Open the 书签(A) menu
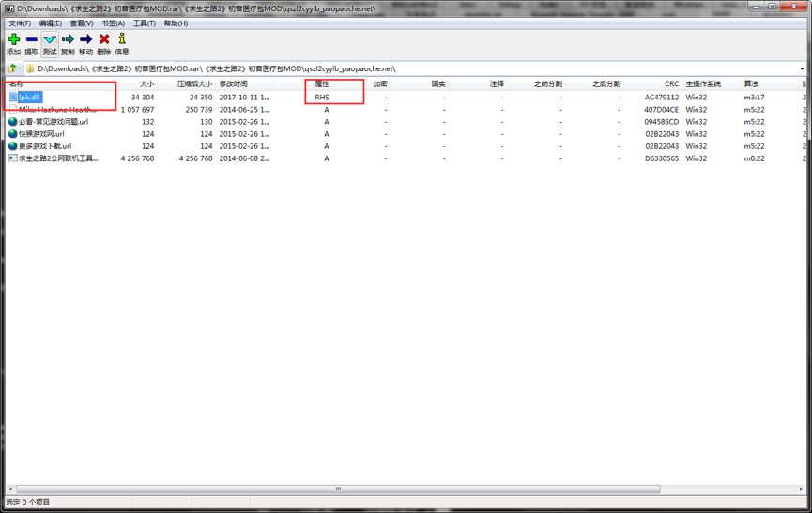 coord(113,23)
